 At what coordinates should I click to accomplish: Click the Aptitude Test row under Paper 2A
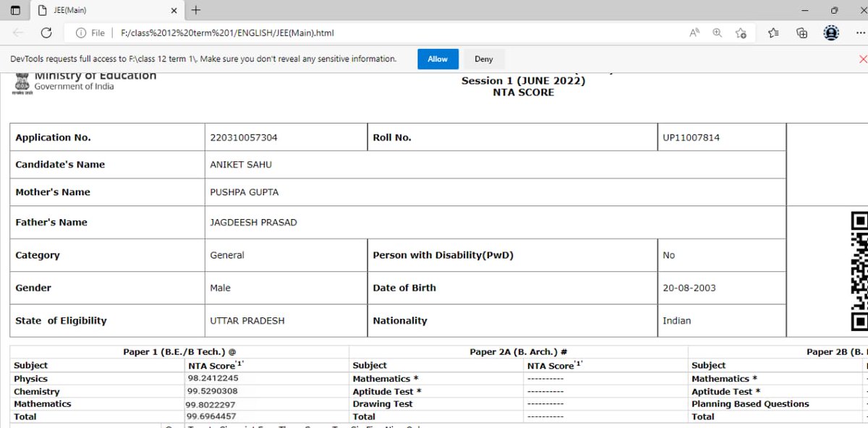(387, 391)
